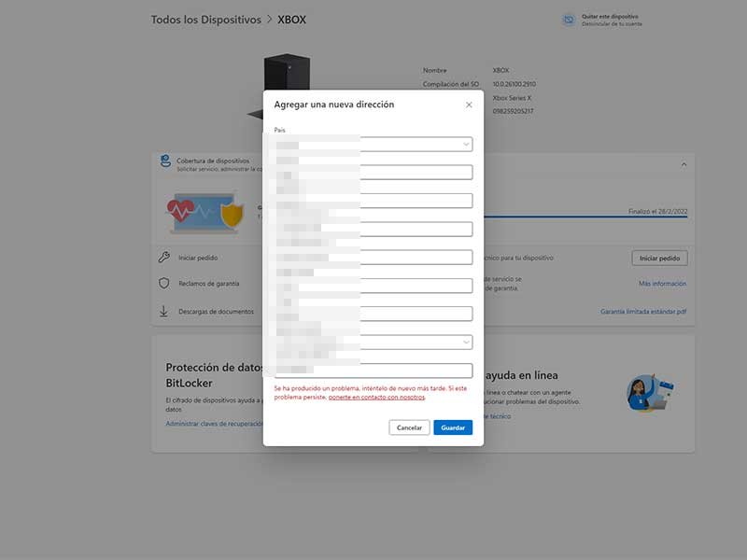Select the Quitar este dispositivo label
The image size is (747, 560).
[610, 17]
